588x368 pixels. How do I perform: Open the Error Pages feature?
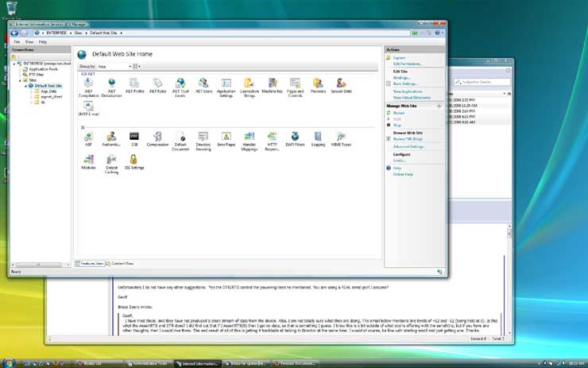226,139
